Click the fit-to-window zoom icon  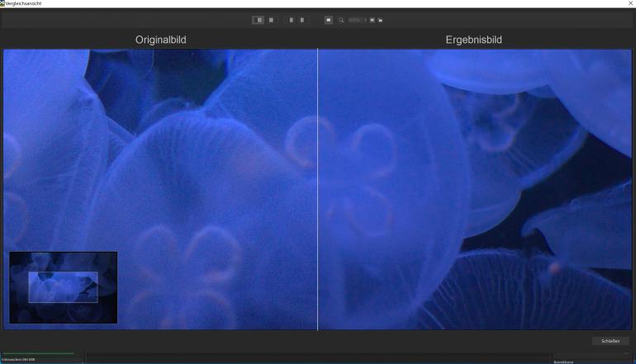tap(372, 20)
